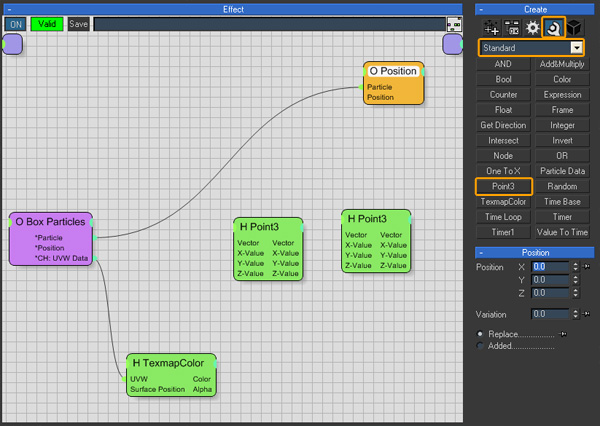Select the O Box Particles node

pyautogui.click(x=51, y=239)
